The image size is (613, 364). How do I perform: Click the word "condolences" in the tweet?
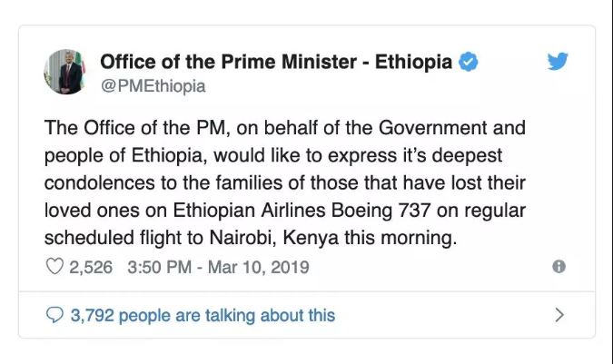(98, 183)
